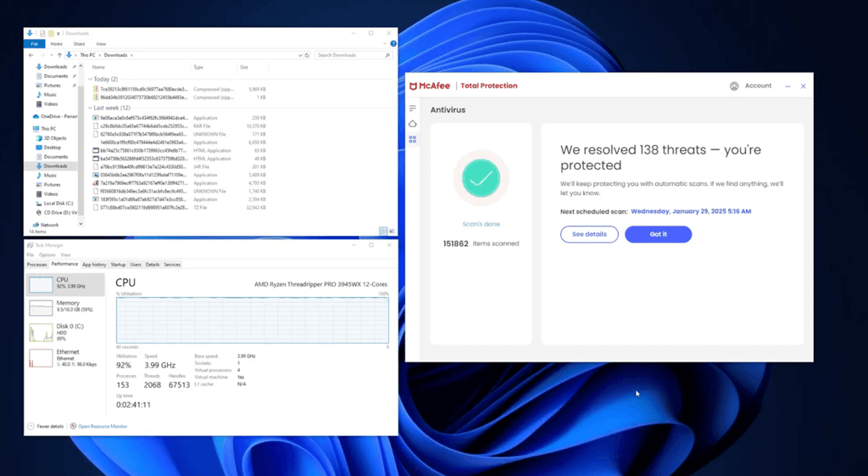Refresh the Downloads folder address bar
This screenshot has width=868, height=476.
[307, 55]
